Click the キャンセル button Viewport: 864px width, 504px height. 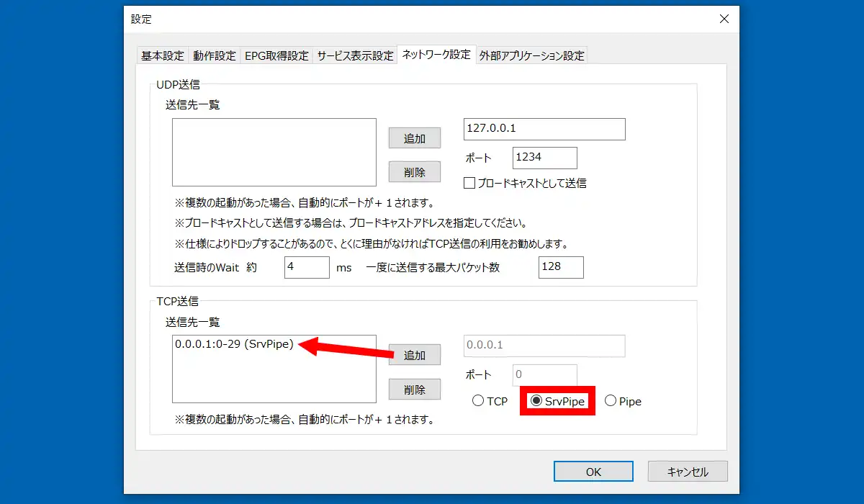point(688,472)
